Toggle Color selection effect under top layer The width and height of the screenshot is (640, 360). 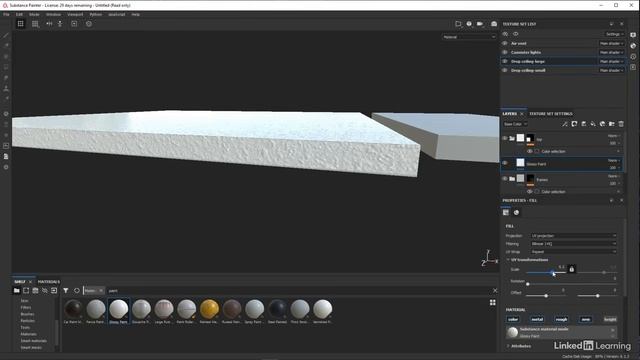[530, 151]
